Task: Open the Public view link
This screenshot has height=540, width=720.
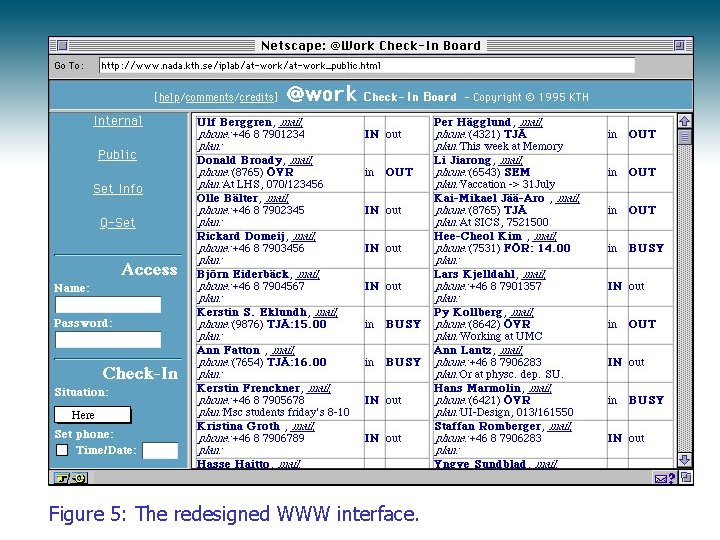Action: pos(117,155)
